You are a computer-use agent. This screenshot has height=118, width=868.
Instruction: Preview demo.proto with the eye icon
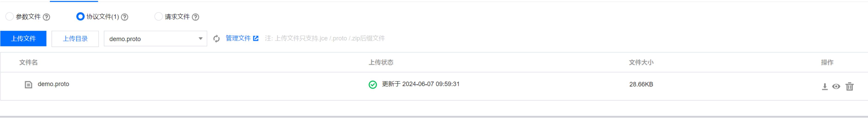pos(836,86)
